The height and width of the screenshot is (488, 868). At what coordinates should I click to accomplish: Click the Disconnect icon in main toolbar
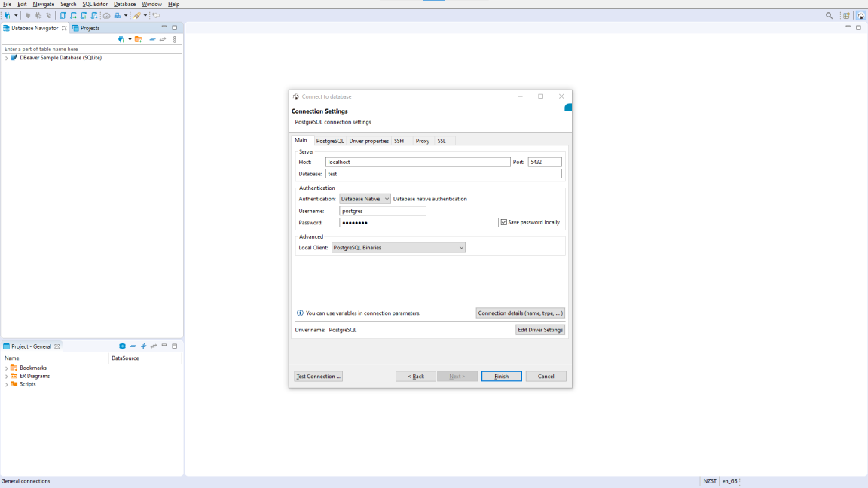[49, 16]
